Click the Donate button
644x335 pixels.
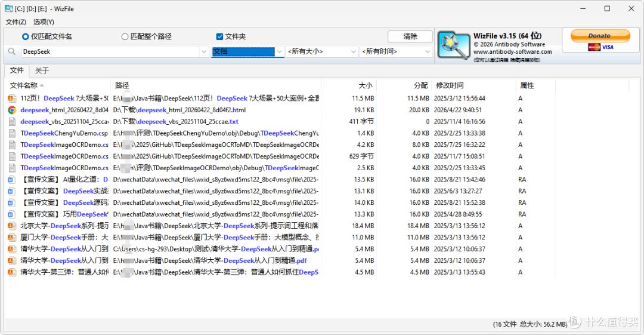pyautogui.click(x=600, y=36)
